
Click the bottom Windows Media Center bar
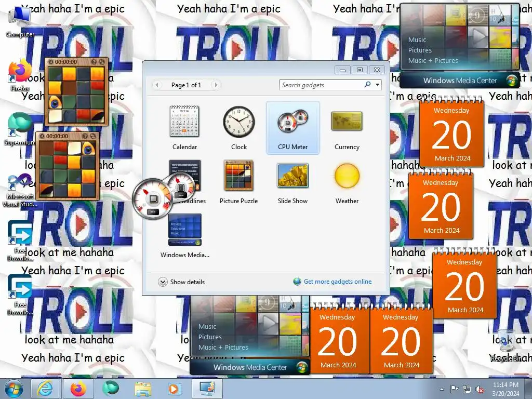tap(250, 367)
